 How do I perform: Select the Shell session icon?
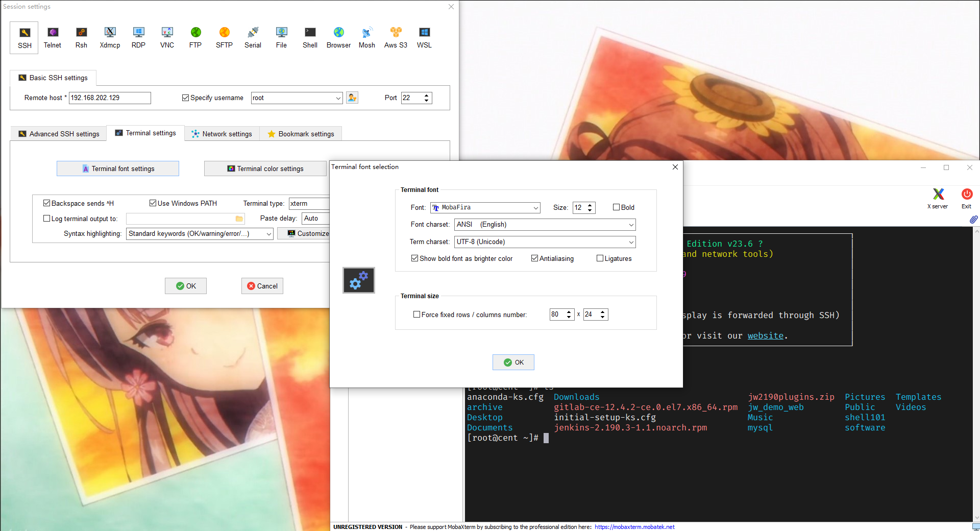[x=310, y=38]
